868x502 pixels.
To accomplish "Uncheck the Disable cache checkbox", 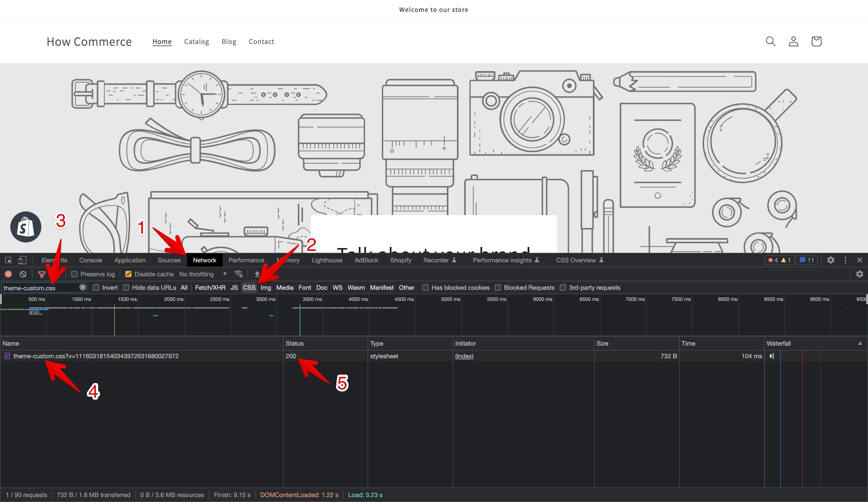I will pyautogui.click(x=128, y=274).
